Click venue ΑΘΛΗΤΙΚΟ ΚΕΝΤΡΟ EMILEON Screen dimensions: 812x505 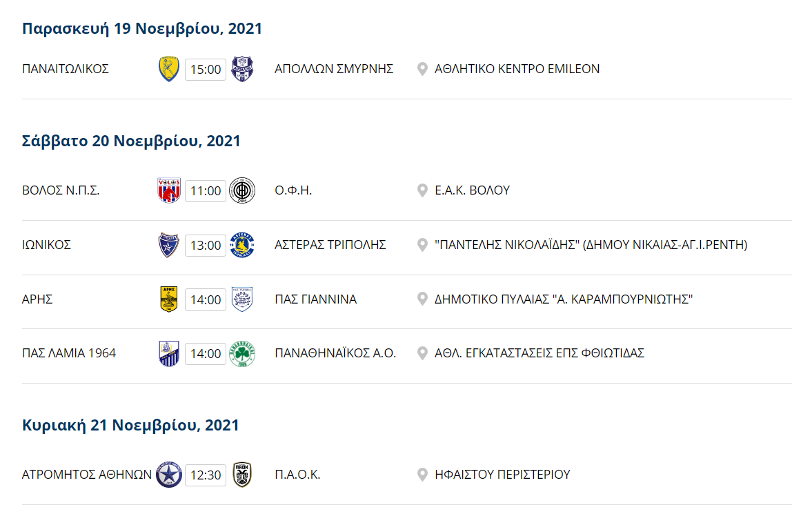pos(517,69)
